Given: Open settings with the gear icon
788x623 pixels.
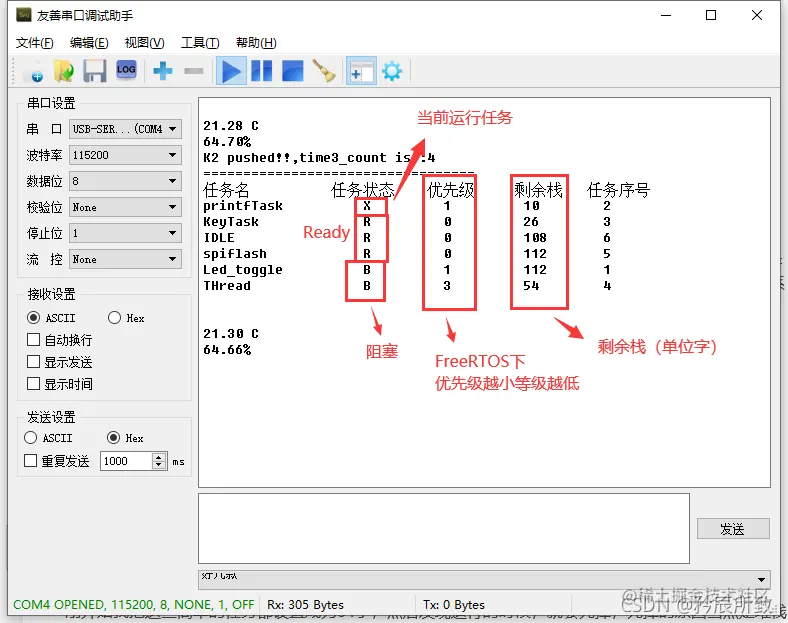Looking at the screenshot, I should click(392, 71).
